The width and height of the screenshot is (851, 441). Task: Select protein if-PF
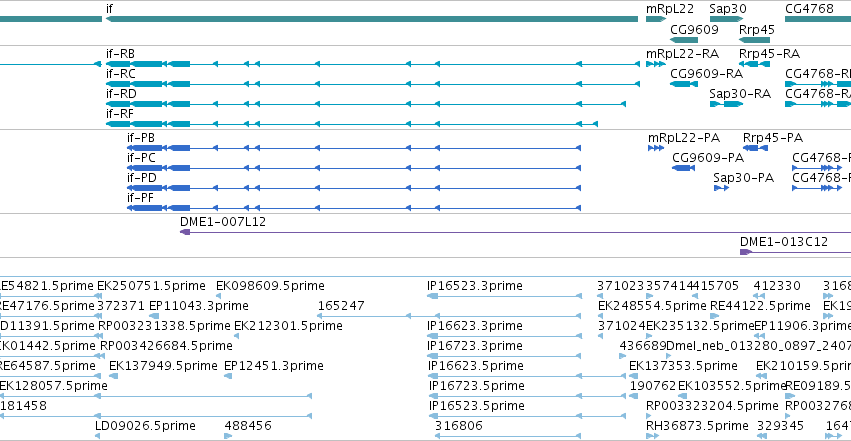click(x=141, y=198)
